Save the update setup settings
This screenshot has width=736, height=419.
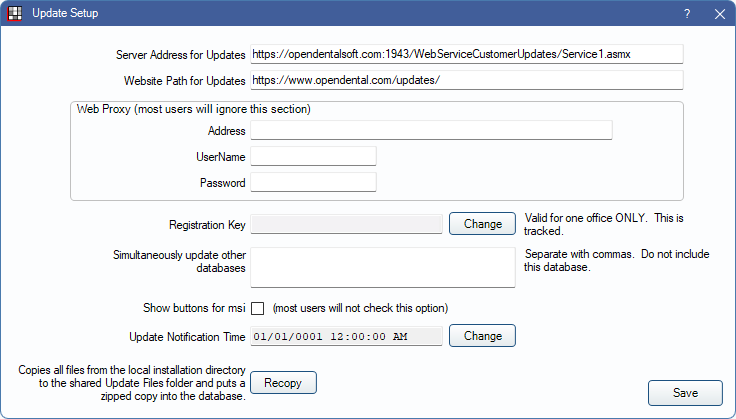[685, 393]
